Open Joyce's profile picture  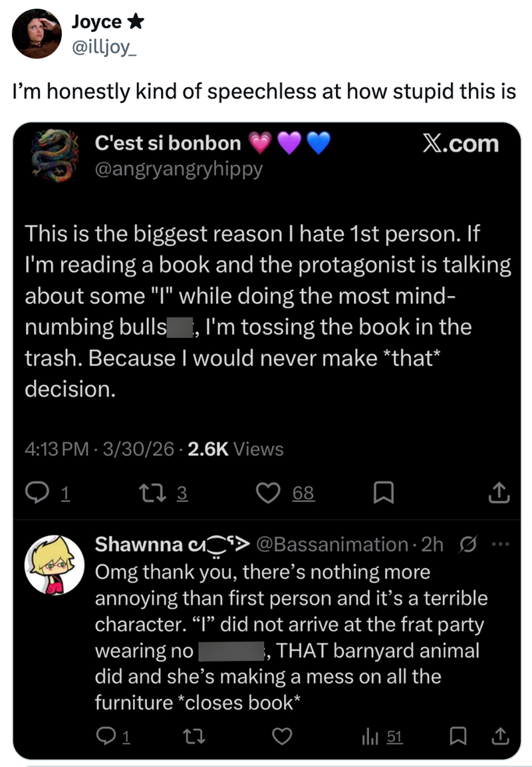[x=37, y=34]
